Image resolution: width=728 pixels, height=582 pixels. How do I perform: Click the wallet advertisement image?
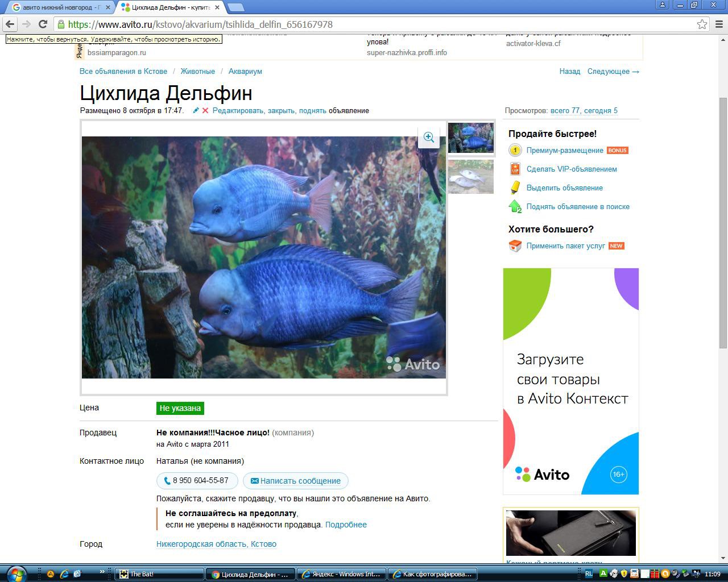[571, 533]
